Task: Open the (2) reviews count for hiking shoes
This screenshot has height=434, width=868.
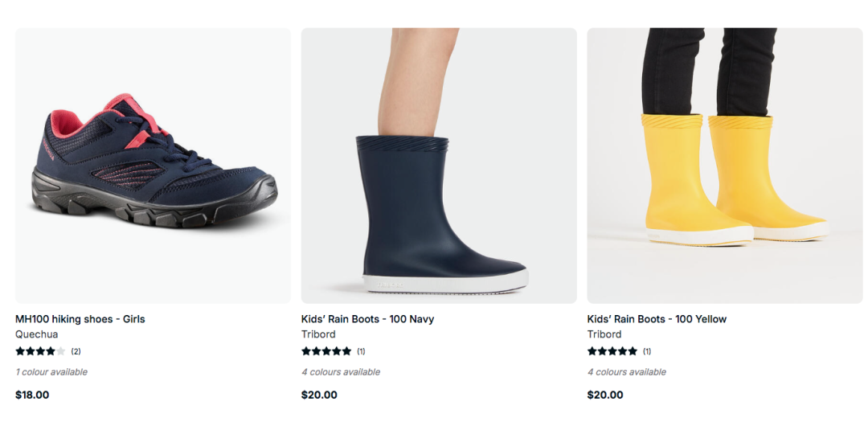Action: (x=76, y=351)
